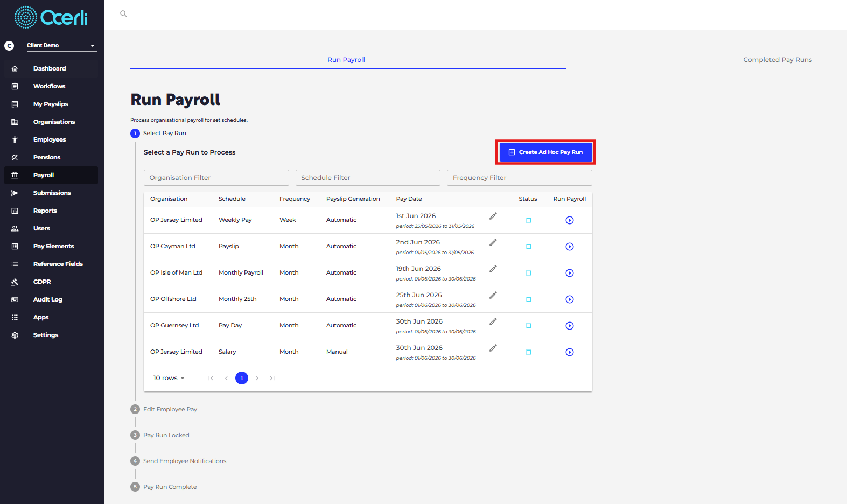Open the Schedule Filter field
847x504 pixels.
coord(368,178)
